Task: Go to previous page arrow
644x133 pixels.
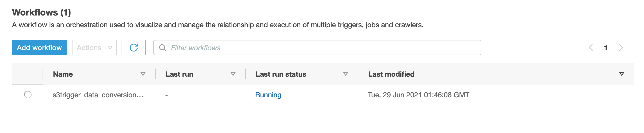Action: click(591, 47)
